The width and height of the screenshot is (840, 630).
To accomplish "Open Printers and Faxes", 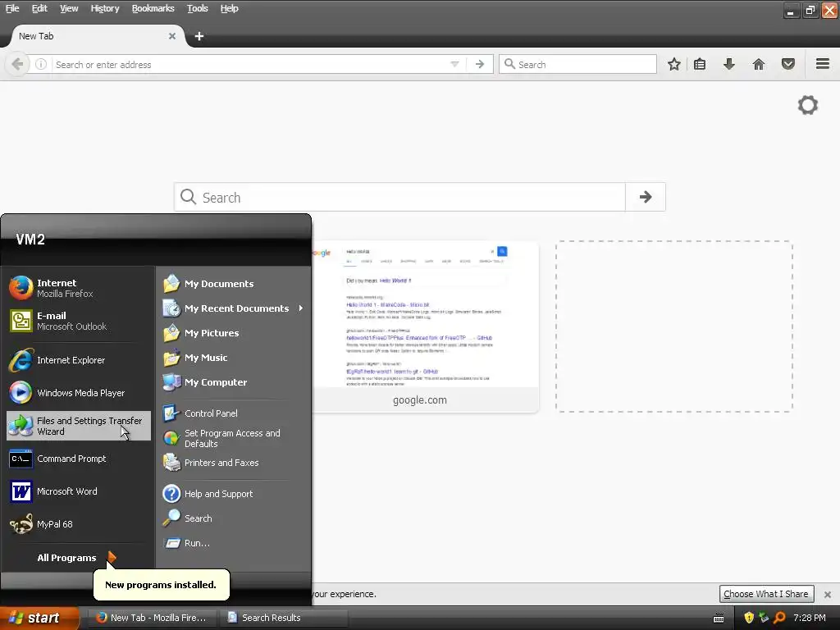I will point(234,463).
